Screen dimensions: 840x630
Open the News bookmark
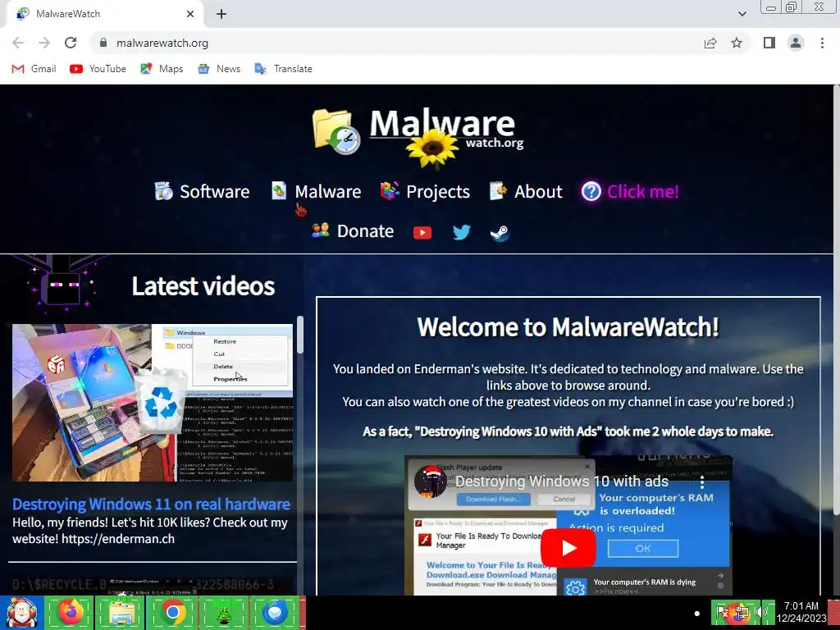click(219, 69)
